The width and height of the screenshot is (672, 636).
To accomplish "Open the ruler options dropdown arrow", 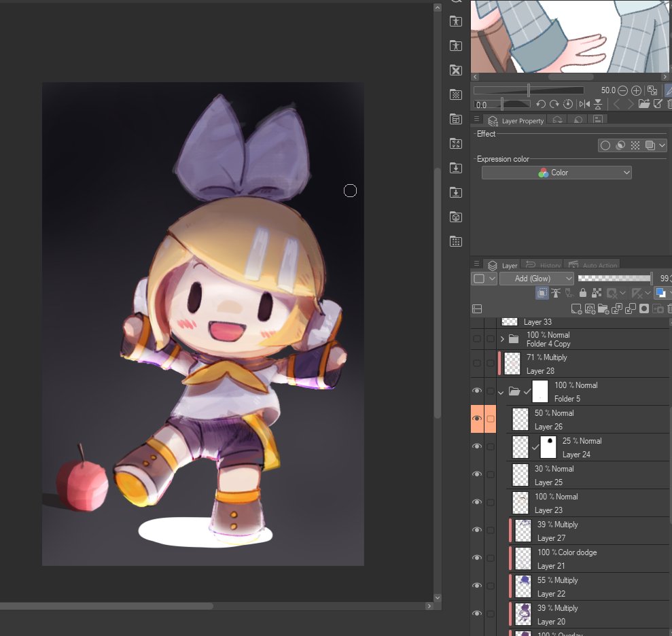I will pos(648,293).
